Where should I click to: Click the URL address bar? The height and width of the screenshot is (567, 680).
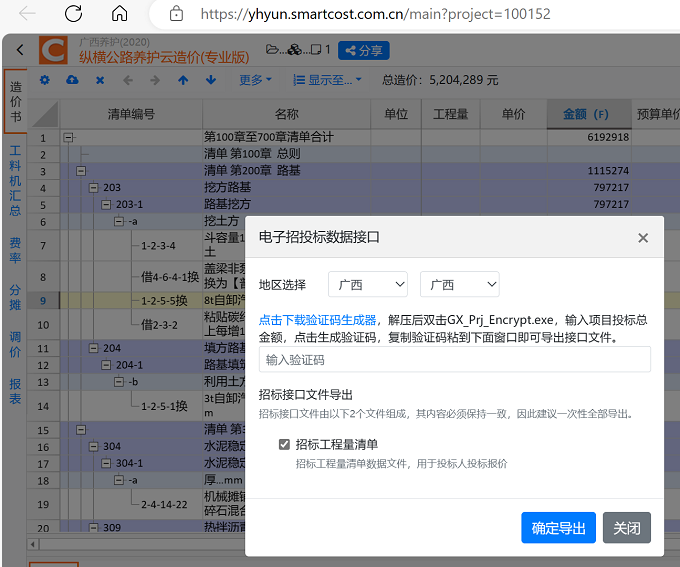(375, 14)
